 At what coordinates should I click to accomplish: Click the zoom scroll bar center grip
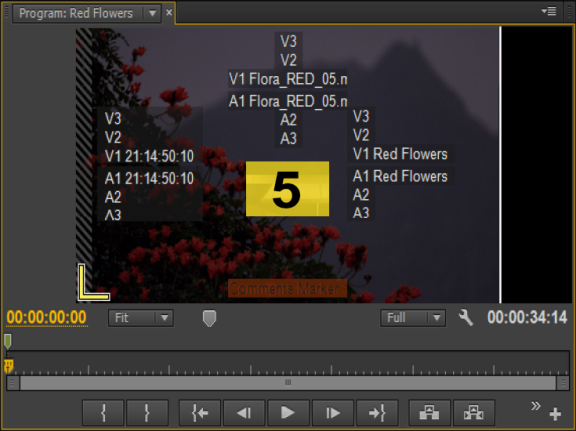click(x=288, y=383)
